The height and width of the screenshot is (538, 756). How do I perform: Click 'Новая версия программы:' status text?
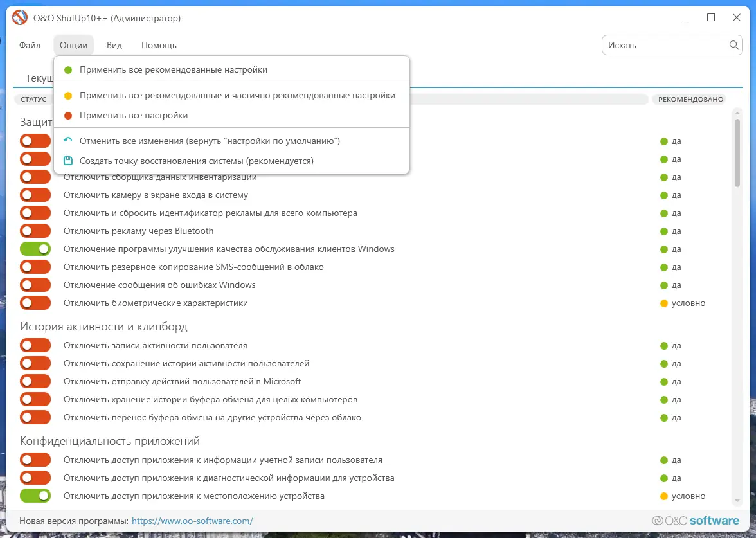[74, 521]
